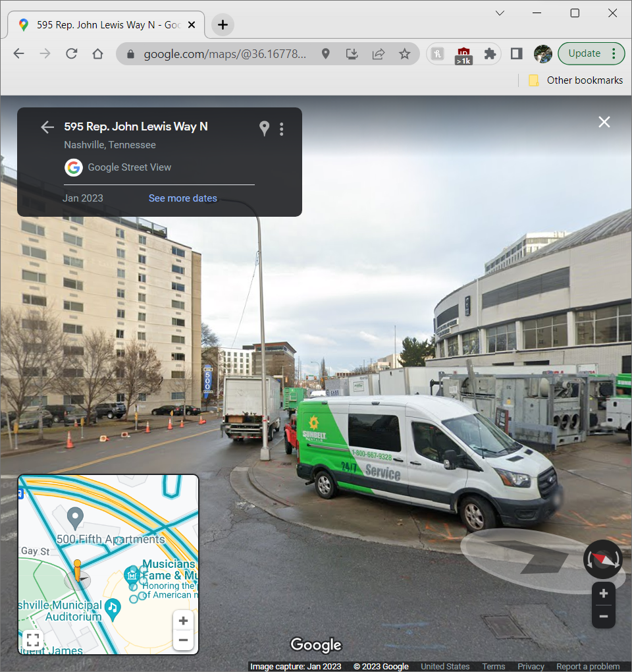632x672 pixels.
Task: Click the compass to reset orientation
Action: pyautogui.click(x=602, y=559)
